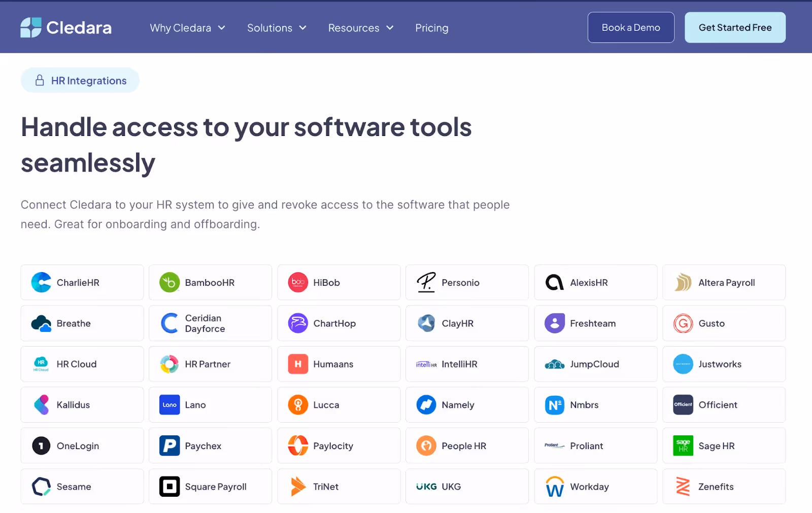Image resolution: width=812 pixels, height=513 pixels.
Task: Click the Paylocity logo icon
Action: [x=298, y=446]
